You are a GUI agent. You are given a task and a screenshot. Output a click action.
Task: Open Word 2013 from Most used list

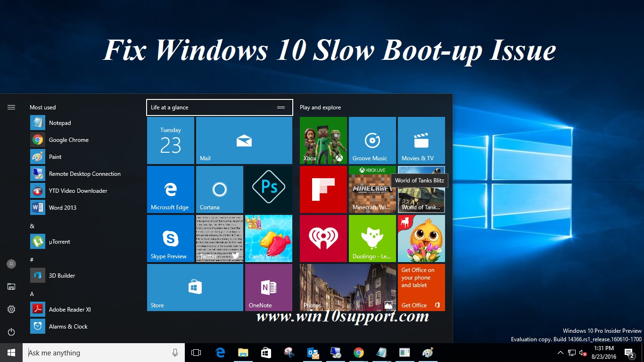85,208
